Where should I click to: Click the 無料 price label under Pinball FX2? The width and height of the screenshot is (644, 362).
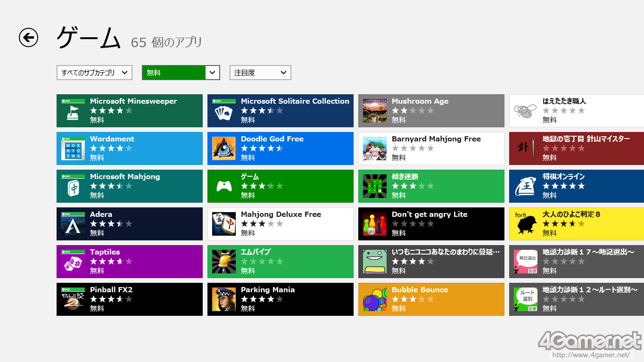tap(97, 309)
